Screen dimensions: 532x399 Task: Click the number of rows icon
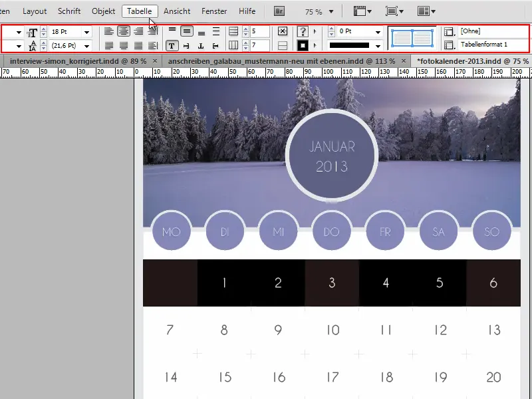click(x=233, y=31)
